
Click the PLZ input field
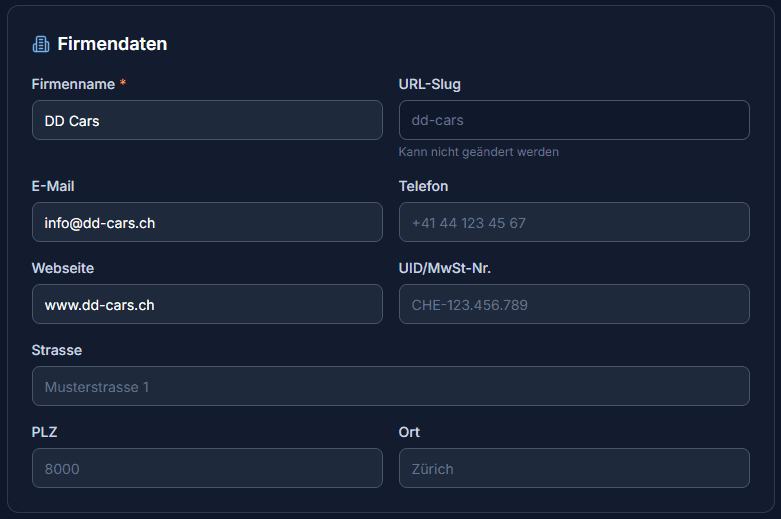tap(207, 468)
